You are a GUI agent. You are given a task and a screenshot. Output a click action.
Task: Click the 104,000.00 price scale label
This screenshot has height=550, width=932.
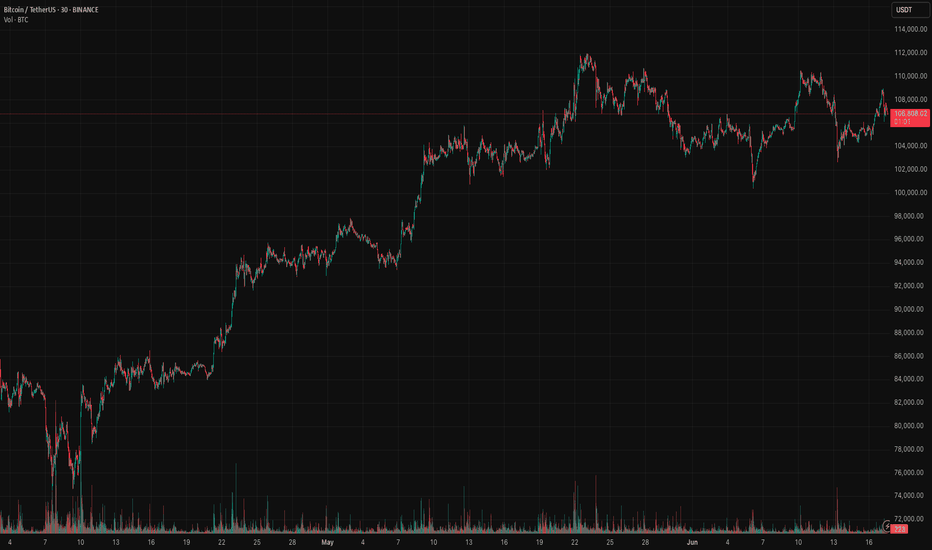pos(910,146)
